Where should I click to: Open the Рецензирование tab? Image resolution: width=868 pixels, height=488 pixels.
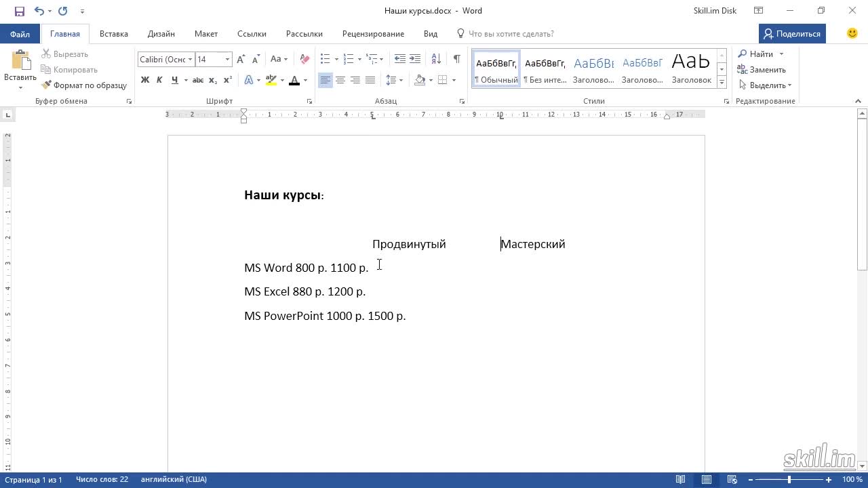tap(373, 34)
